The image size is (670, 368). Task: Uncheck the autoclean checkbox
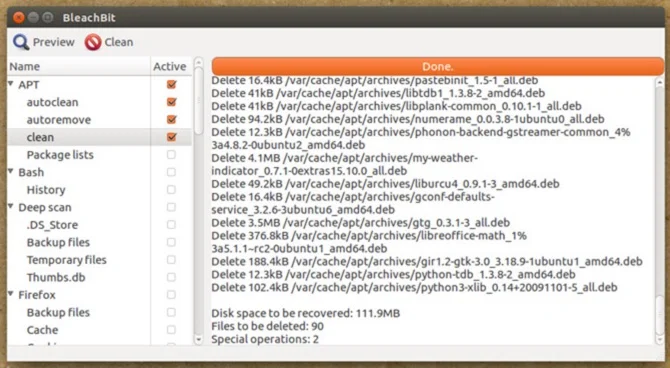[171, 102]
